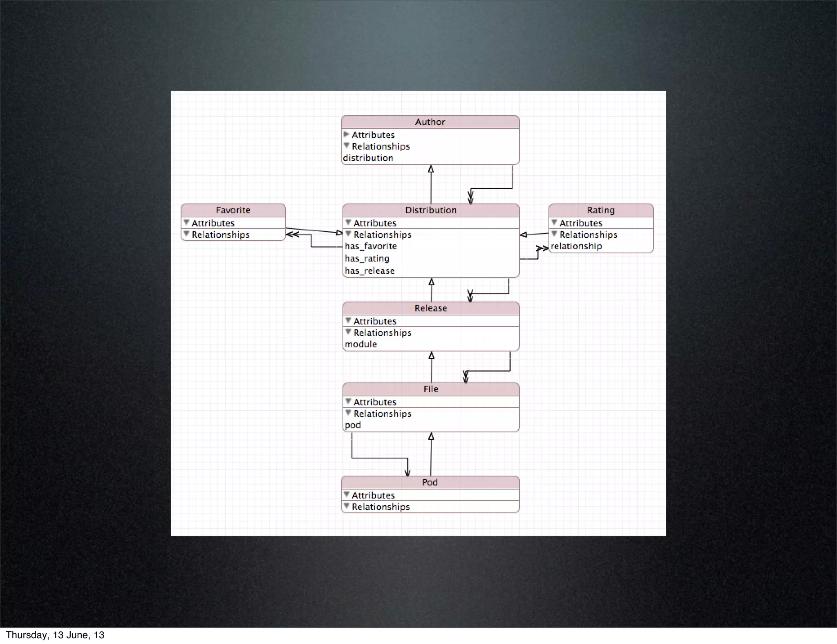Select the Distribution entity header
837x644 pixels.
(x=431, y=210)
